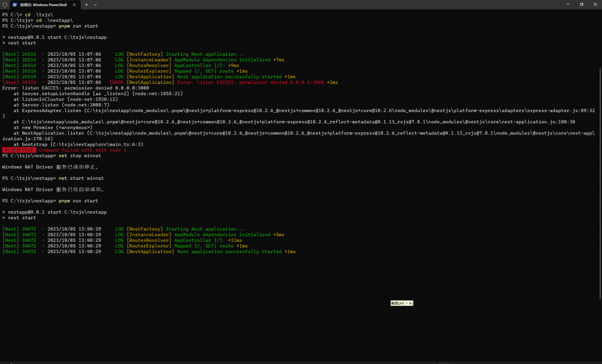Image resolution: width=602 pixels, height=364 pixels.
Task: Click the last 'successfully started +1ms' log line
Action: pyautogui.click(x=236, y=251)
